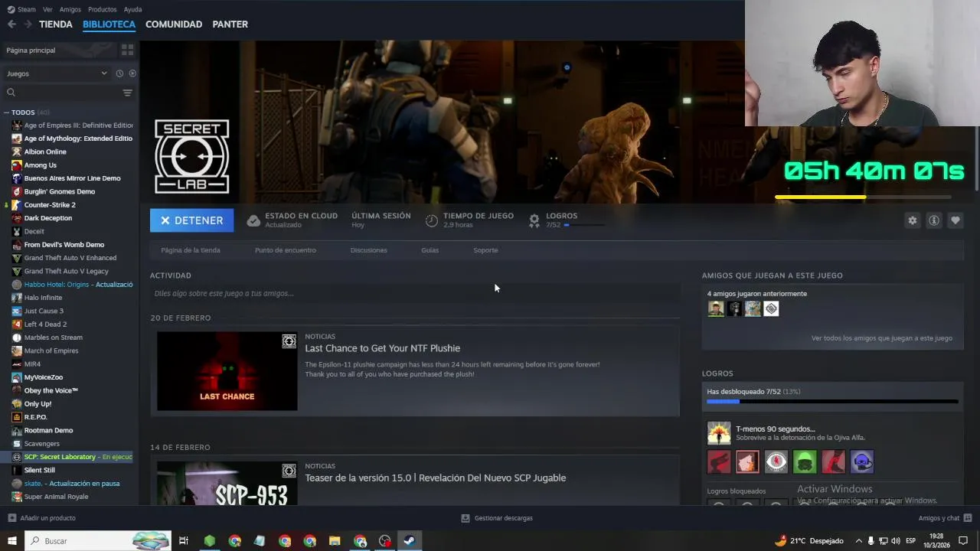Open fourth friend avatar with diamond logo
This screenshot has width=980, height=551.
tap(771, 308)
